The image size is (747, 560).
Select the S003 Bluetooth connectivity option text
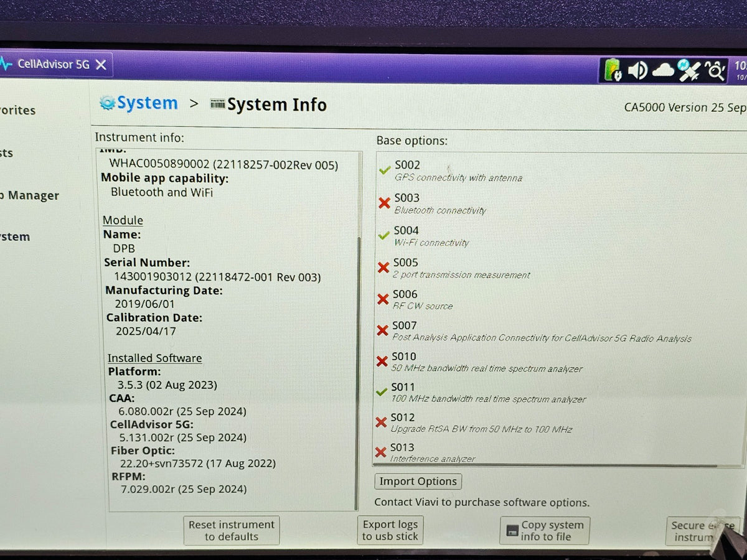(x=440, y=203)
